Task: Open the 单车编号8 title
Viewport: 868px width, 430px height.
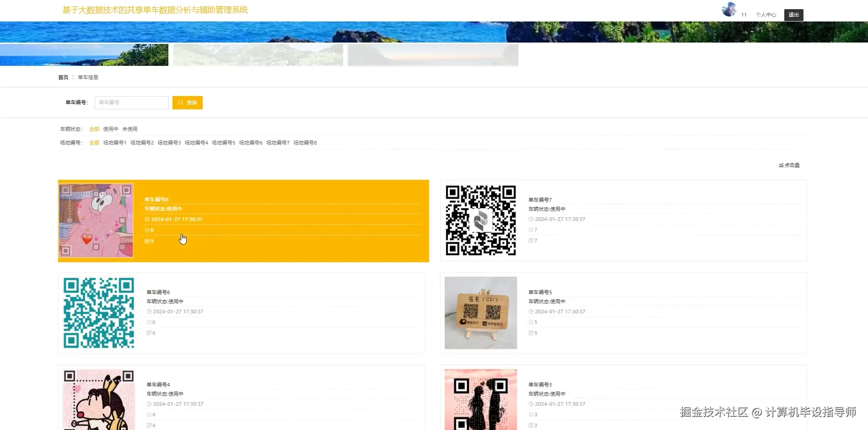Action: click(x=156, y=199)
